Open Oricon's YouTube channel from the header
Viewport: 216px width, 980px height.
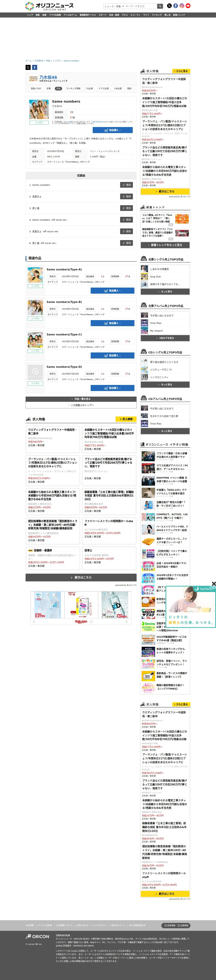coord(188,6)
